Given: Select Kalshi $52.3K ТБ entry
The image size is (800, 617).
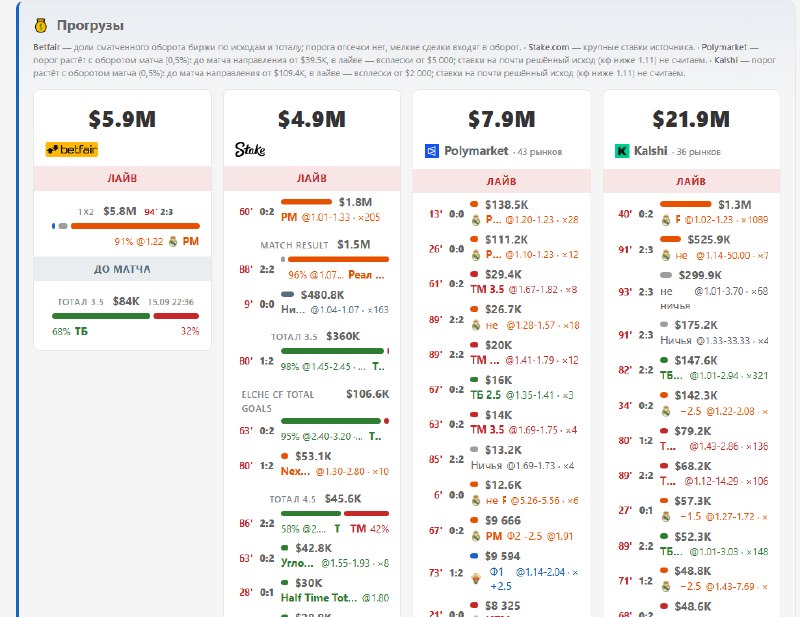Looking at the screenshot, I should [691, 544].
